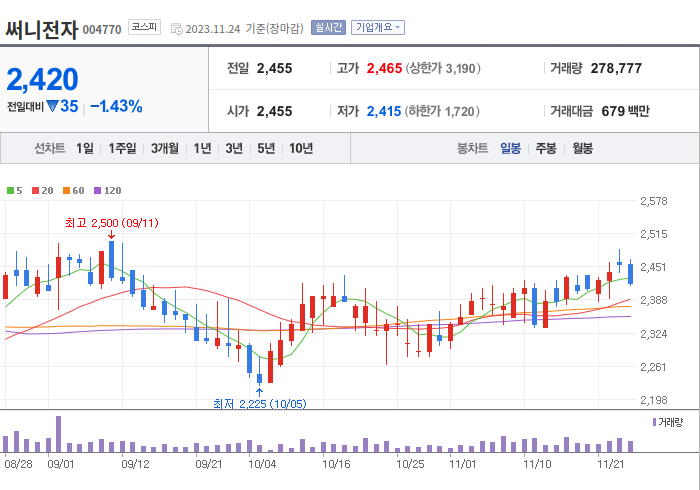
Task: Click the 11/21 date axis label
Action: click(611, 464)
